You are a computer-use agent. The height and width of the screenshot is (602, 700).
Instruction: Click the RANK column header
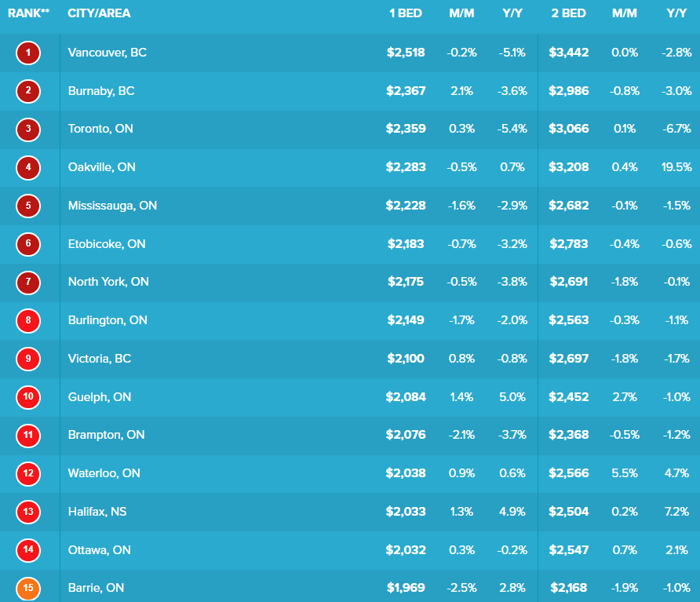point(29,13)
